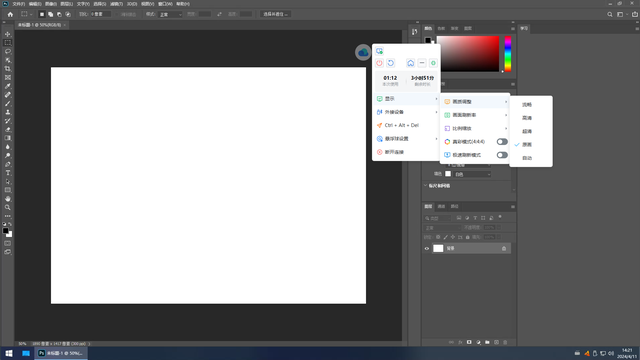Image resolution: width=640 pixels, height=360 pixels.
Task: Click the screen icon at the remote popup's top
Action: point(380,51)
